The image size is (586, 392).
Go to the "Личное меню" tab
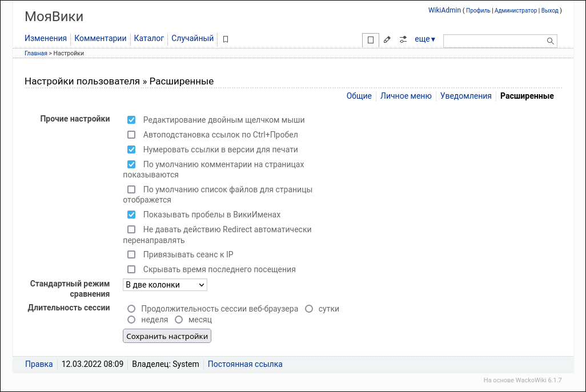(406, 96)
